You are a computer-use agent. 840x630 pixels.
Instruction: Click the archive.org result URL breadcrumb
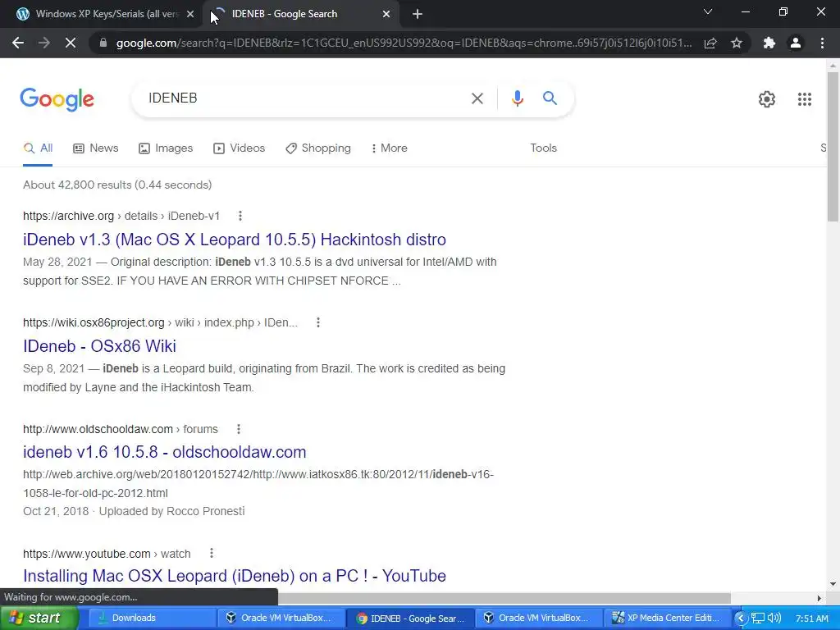coord(121,216)
